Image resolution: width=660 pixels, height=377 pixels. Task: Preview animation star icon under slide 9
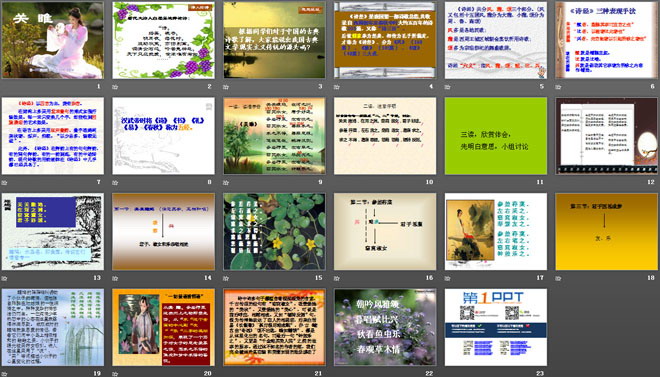(x=226, y=183)
